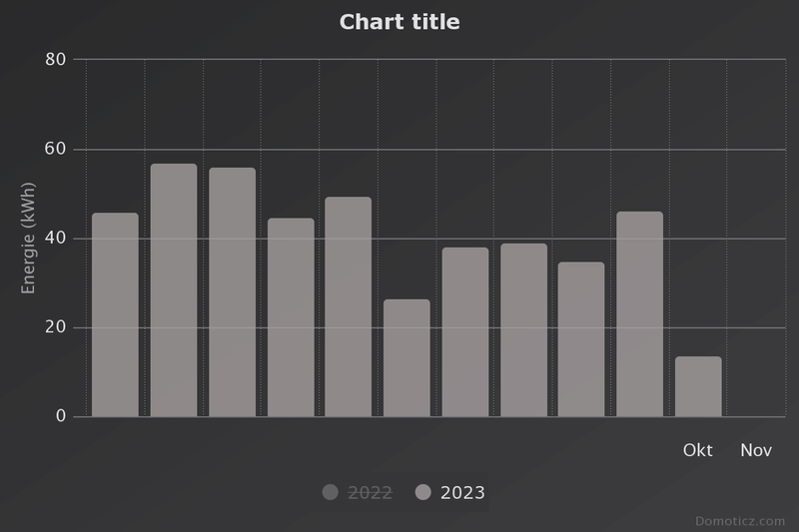Click the sixth bar, near 26 kWh

pos(406,358)
